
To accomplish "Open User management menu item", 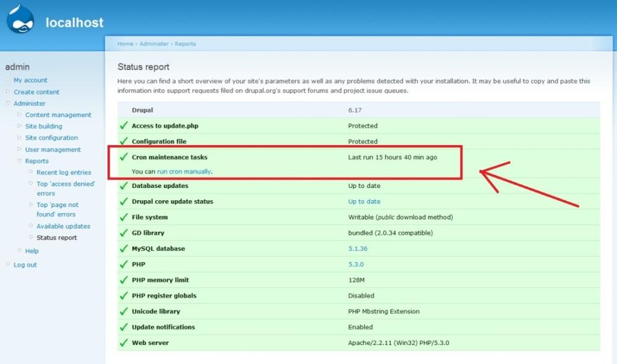I will 53,150.
